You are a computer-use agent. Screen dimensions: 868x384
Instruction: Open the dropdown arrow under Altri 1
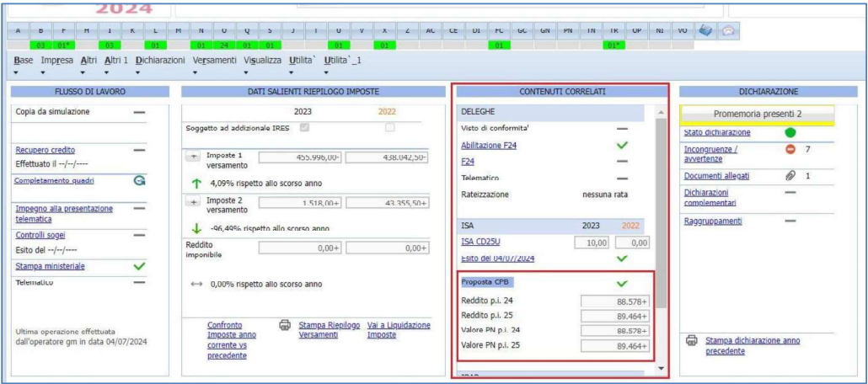(x=107, y=72)
